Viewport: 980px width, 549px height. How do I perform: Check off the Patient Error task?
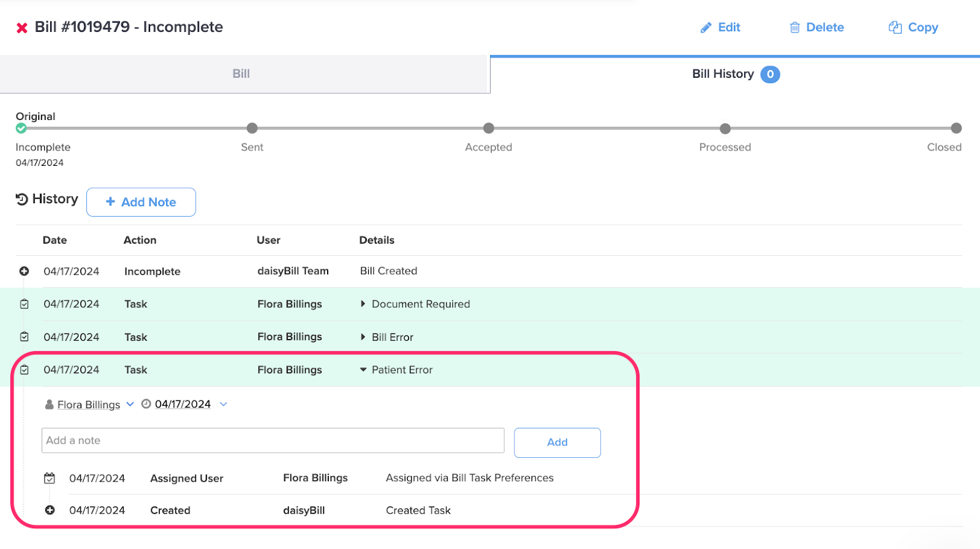tap(24, 370)
